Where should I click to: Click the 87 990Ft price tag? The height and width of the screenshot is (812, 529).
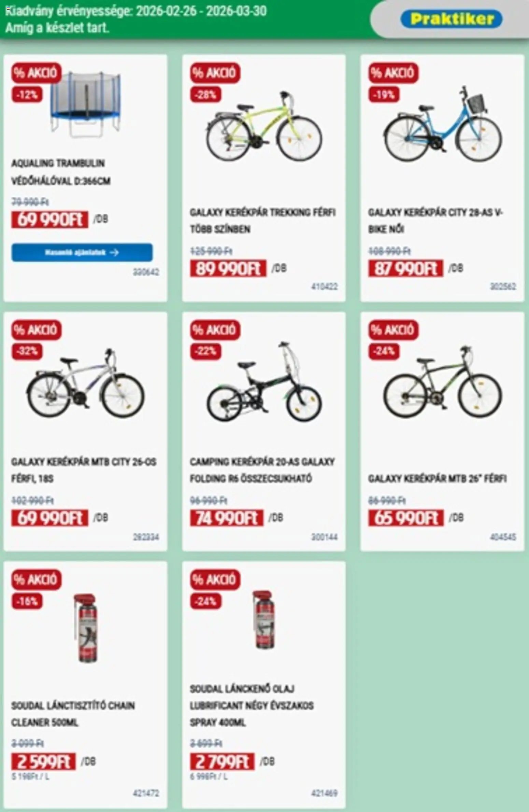pos(406,268)
